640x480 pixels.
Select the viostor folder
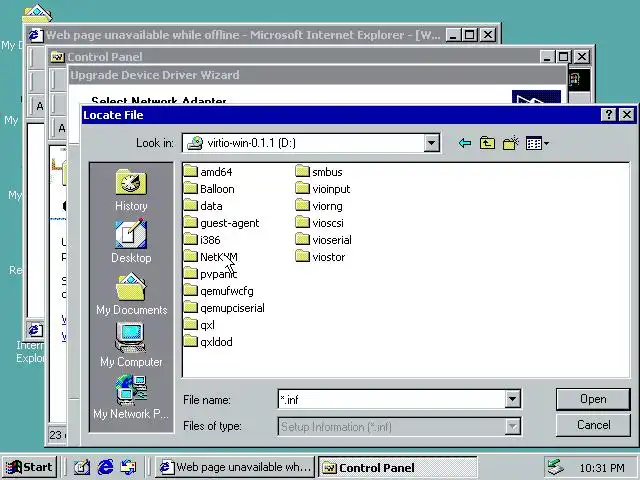(x=320, y=257)
